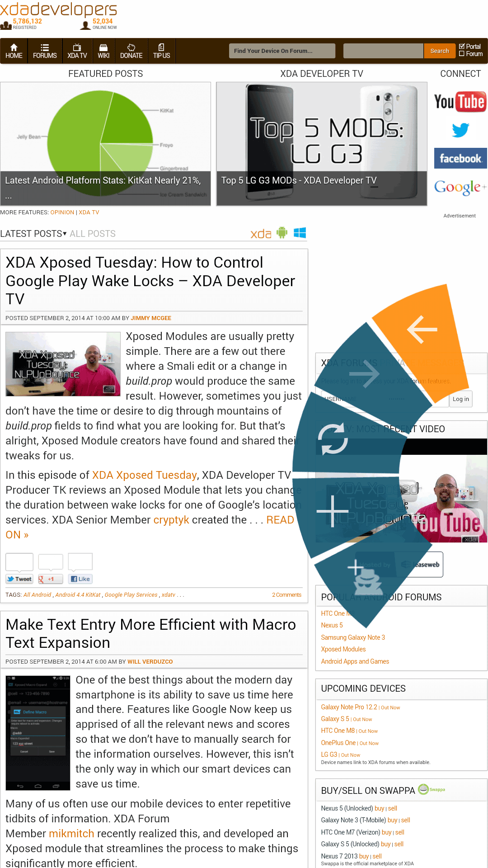Open the OPINION link under More Features
This screenshot has width=488, height=868.
[62, 212]
